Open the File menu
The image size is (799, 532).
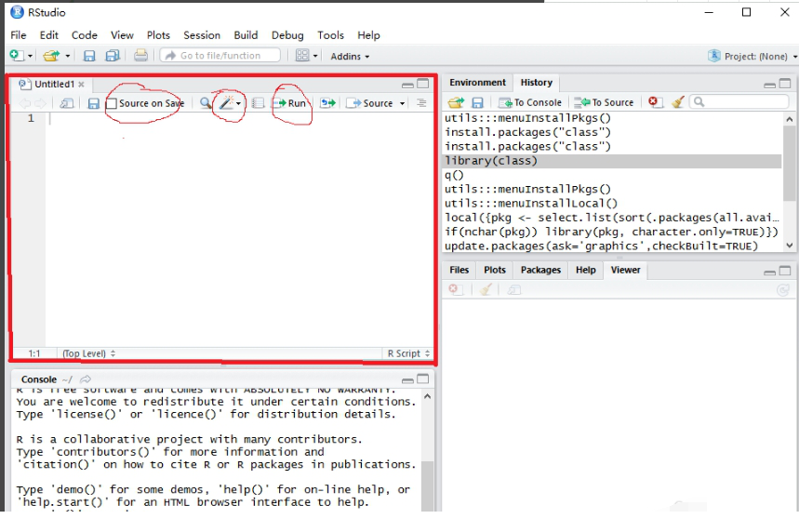(19, 35)
